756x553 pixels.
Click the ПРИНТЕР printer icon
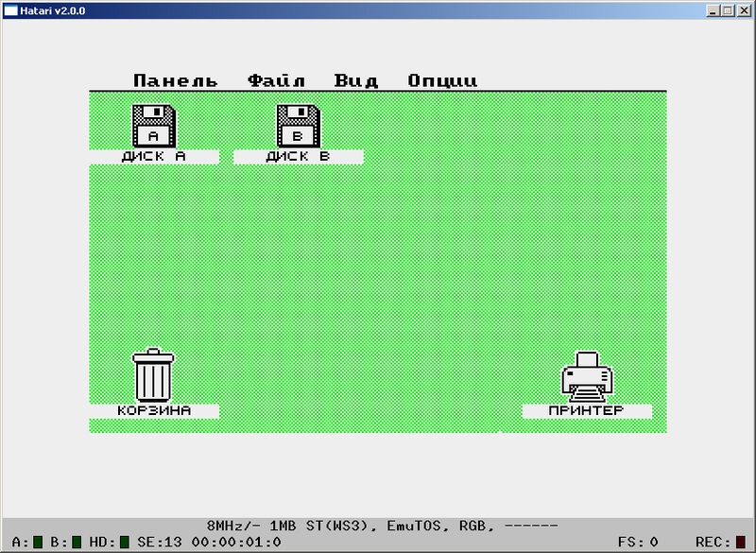pyautogui.click(x=587, y=376)
